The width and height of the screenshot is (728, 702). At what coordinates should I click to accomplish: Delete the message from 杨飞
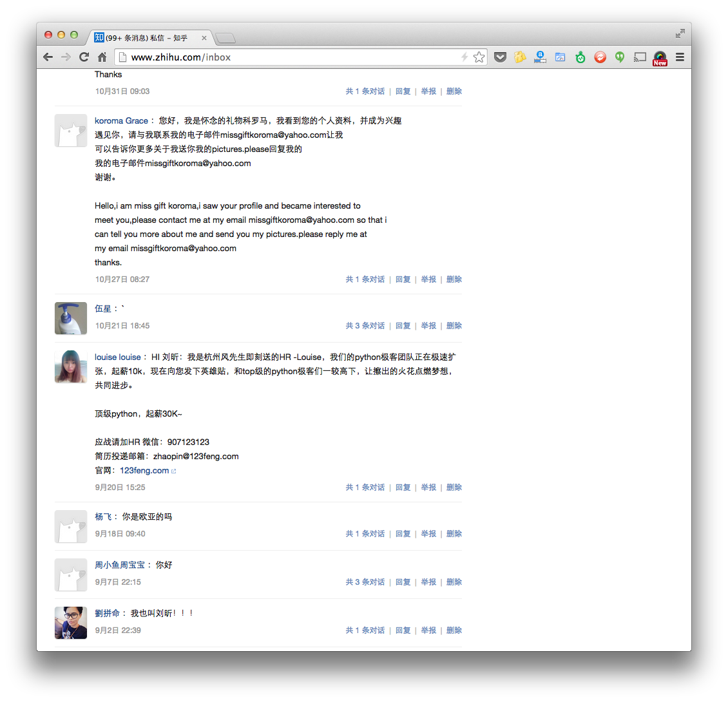[454, 534]
